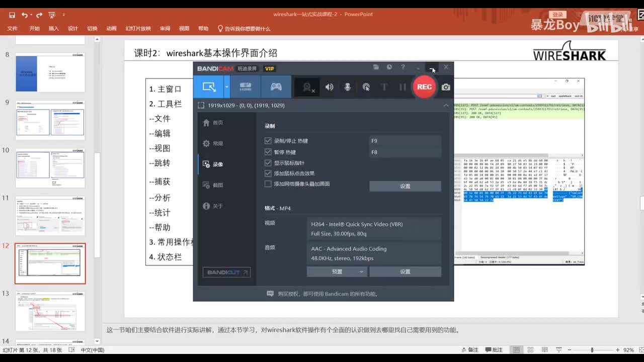Select slide 10 thumbnail
Viewport: 644px width, 362px height.
pyautogui.click(x=50, y=168)
